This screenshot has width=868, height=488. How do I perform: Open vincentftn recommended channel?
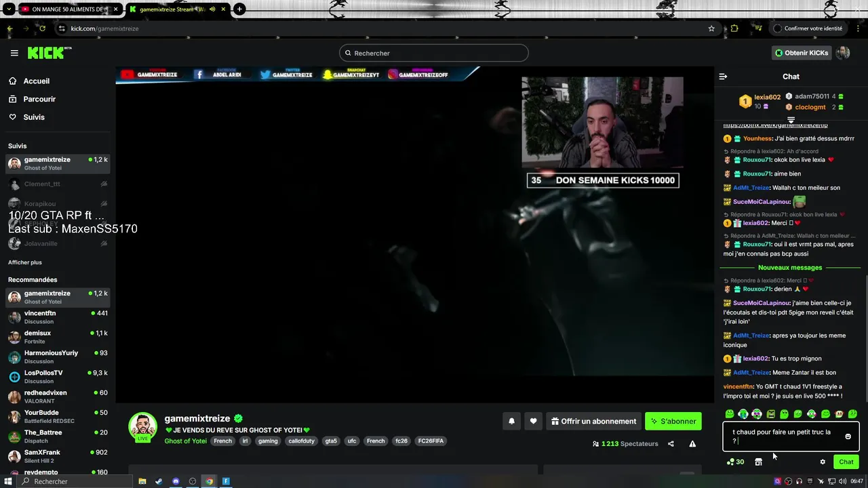point(58,317)
